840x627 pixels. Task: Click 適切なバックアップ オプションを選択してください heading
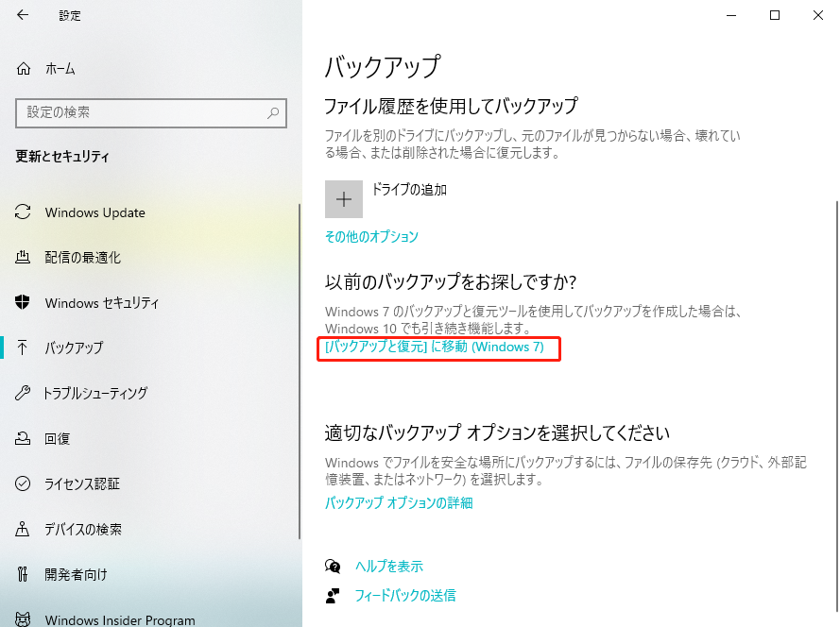497,432
